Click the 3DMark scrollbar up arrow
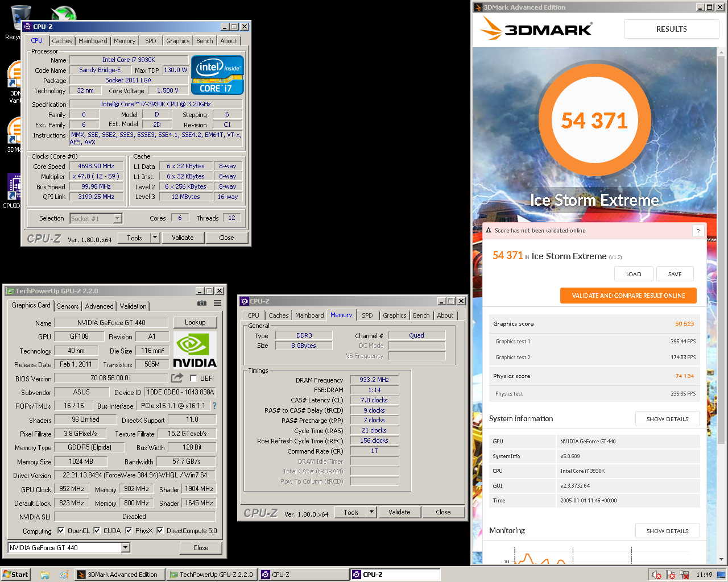The image size is (728, 582). [x=721, y=52]
